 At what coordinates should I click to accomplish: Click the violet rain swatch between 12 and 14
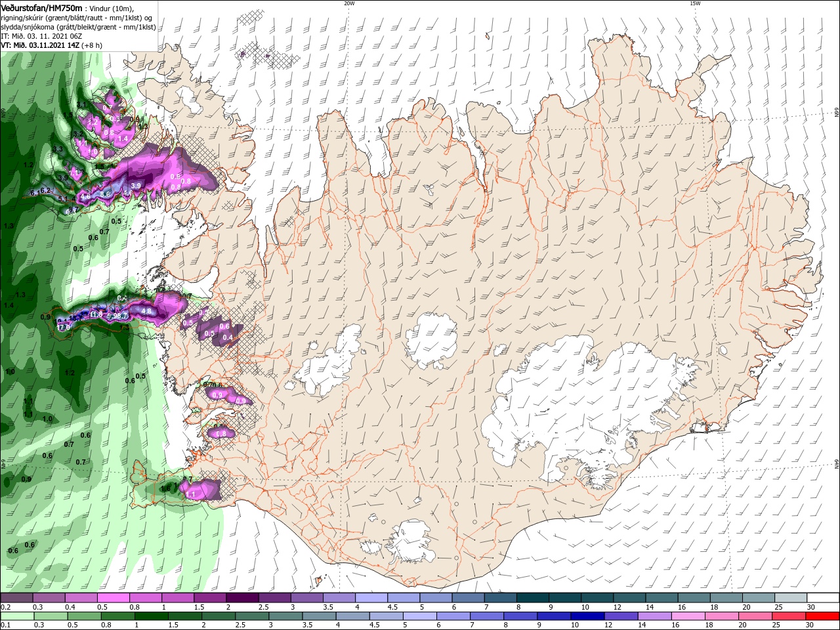coord(621,616)
